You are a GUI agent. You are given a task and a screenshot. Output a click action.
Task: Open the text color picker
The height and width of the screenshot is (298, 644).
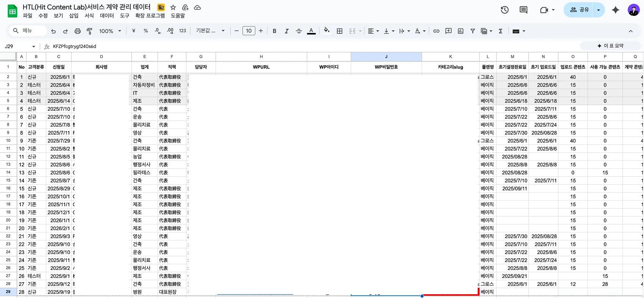coord(311,31)
